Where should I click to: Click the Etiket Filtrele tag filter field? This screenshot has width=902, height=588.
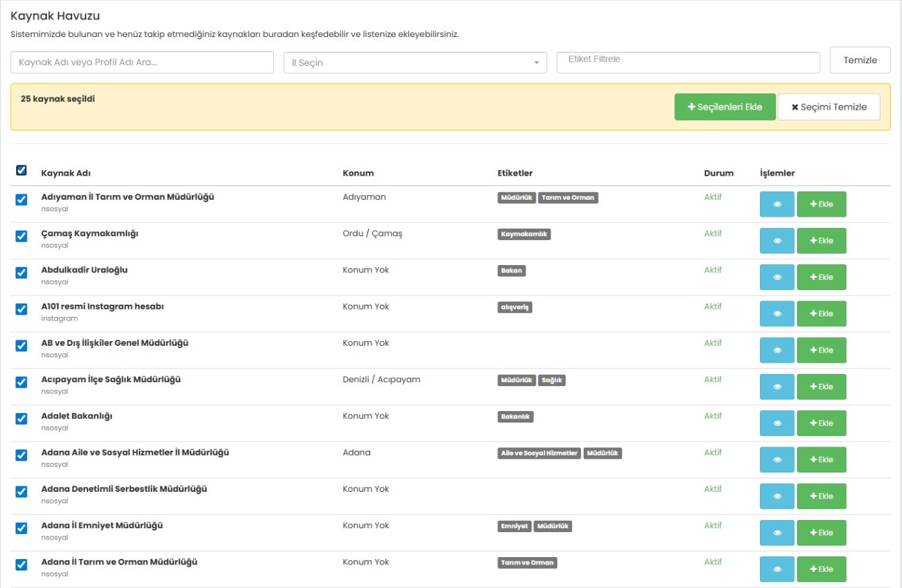(687, 62)
